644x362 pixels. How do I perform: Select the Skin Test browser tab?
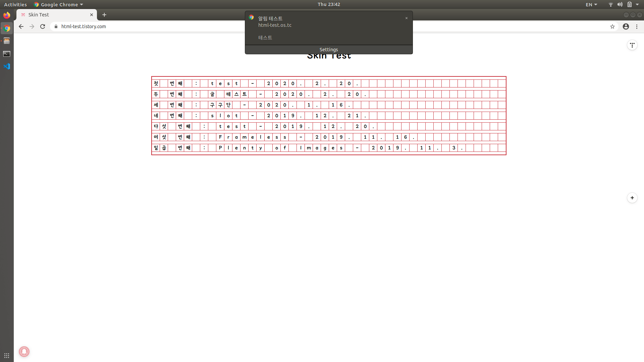coord(54,15)
